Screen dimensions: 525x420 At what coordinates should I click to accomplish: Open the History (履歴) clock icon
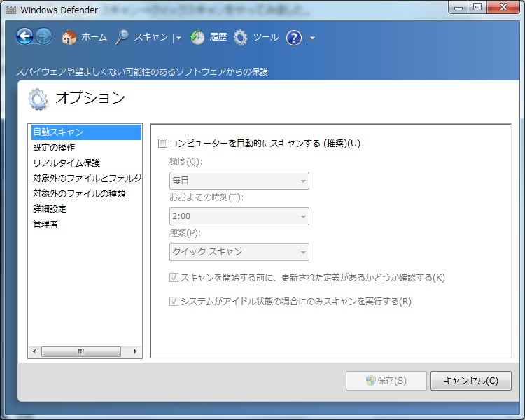tap(197, 38)
